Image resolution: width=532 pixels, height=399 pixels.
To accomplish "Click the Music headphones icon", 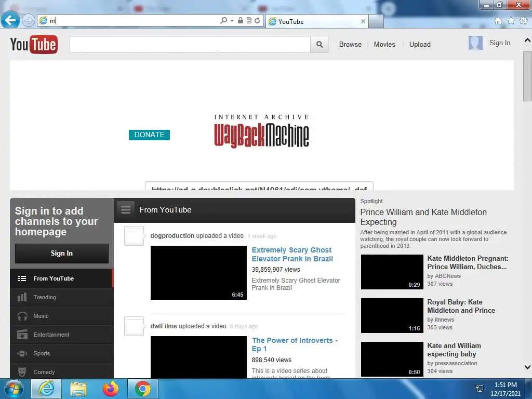I will point(22,316).
